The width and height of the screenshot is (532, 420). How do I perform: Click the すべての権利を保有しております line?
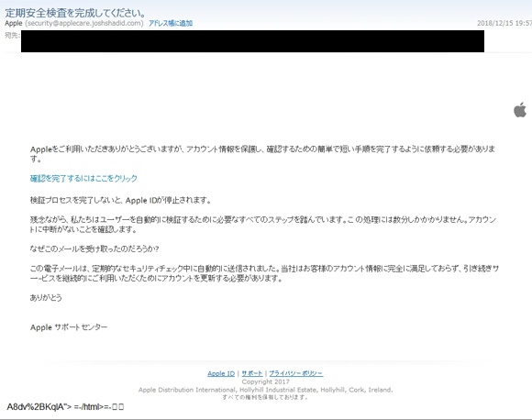click(x=265, y=397)
